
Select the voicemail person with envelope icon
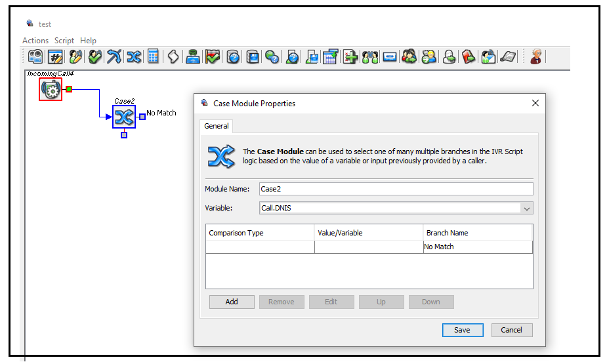[x=488, y=57]
